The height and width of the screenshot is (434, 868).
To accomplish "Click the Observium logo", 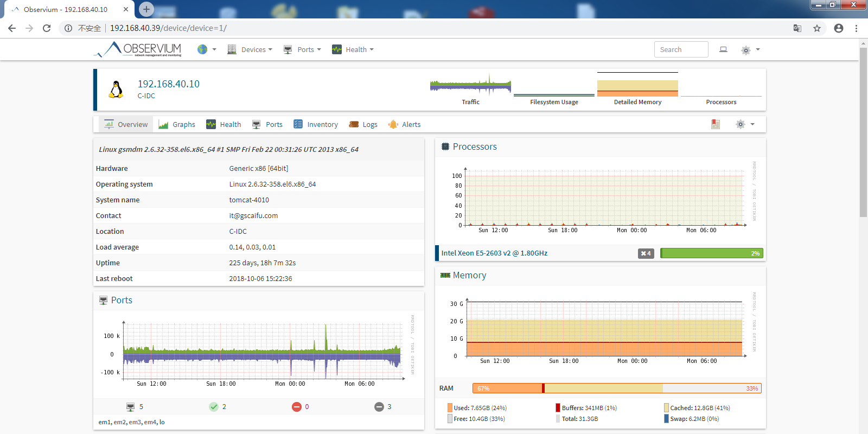I will click(138, 49).
